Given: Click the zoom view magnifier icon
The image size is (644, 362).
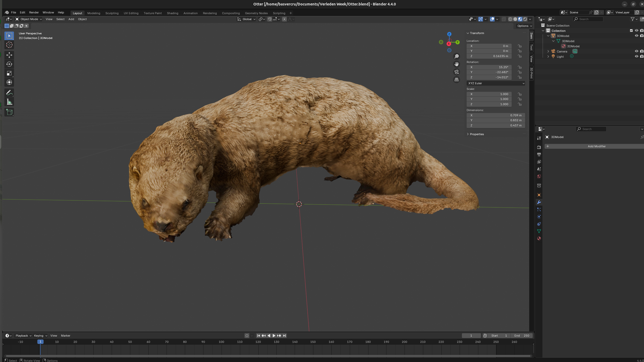Looking at the screenshot, I should [x=457, y=56].
